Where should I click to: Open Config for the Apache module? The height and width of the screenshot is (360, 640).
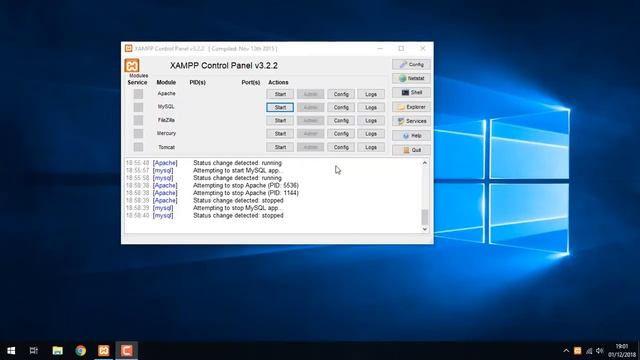[341, 94]
